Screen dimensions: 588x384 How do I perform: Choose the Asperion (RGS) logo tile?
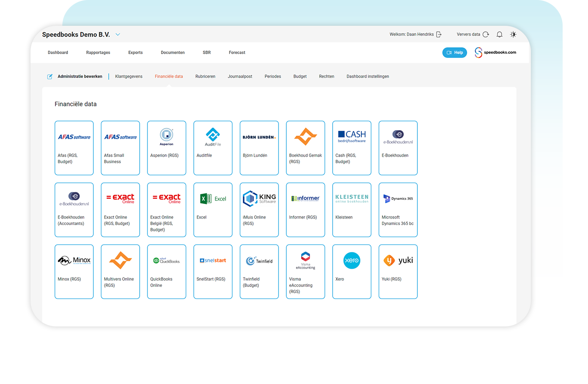(167, 148)
